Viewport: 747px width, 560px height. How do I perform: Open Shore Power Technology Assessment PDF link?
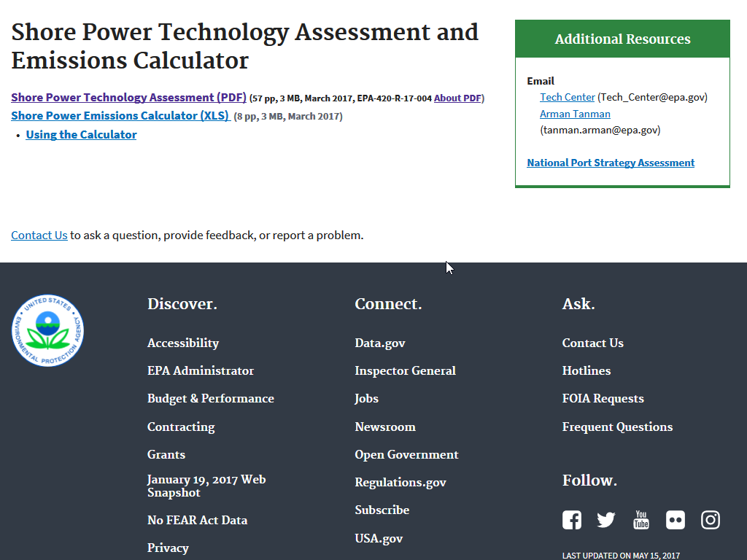point(128,98)
